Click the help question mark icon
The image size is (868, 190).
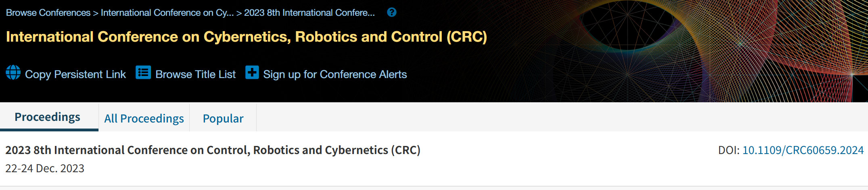pos(391,13)
